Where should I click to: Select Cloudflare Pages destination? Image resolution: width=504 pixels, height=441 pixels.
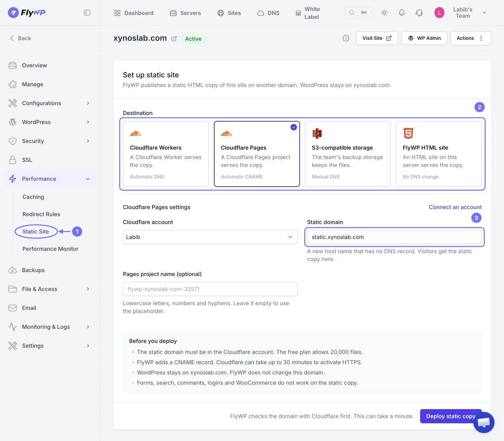pos(257,154)
